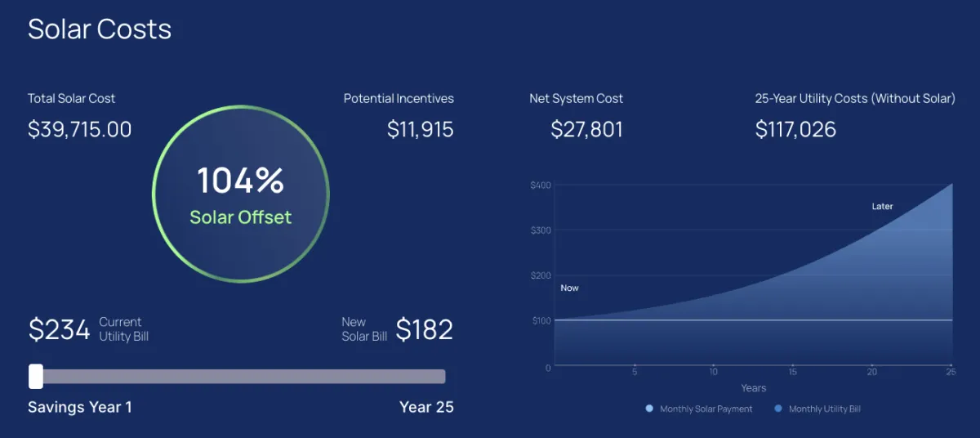Toggle Monthly Utility Bill legend dot
The image size is (980, 438).
coord(777,409)
